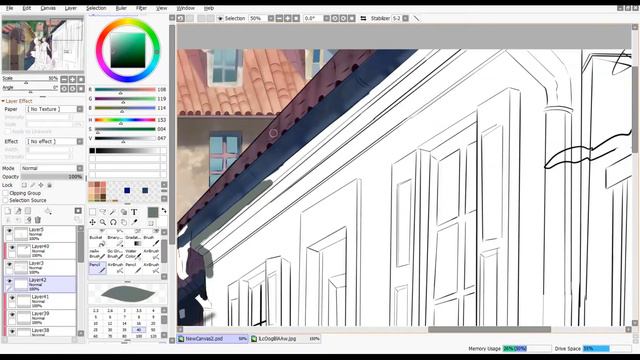Select the Hand pan tool
Screen dimensions: 640x360
pos(124,222)
